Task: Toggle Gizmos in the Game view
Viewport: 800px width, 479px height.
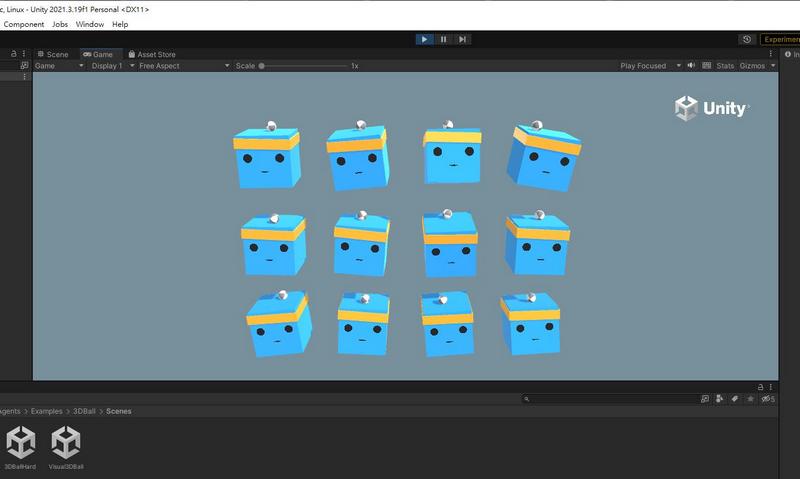Action: tap(750, 66)
